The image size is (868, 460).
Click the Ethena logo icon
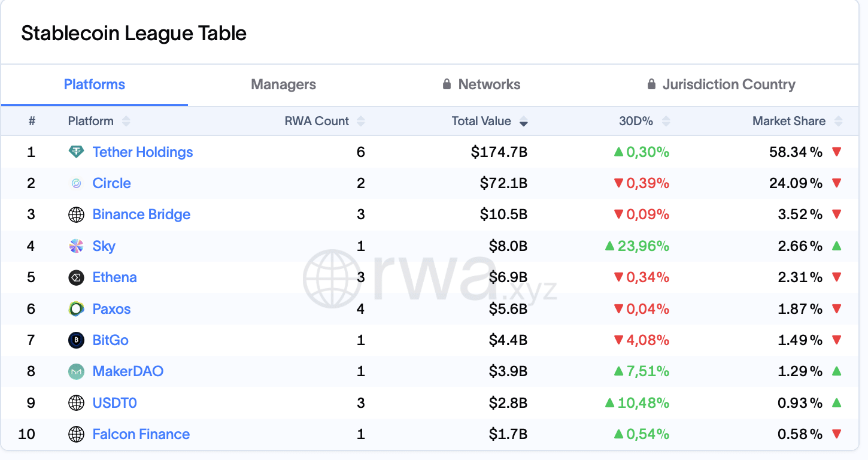pos(76,277)
